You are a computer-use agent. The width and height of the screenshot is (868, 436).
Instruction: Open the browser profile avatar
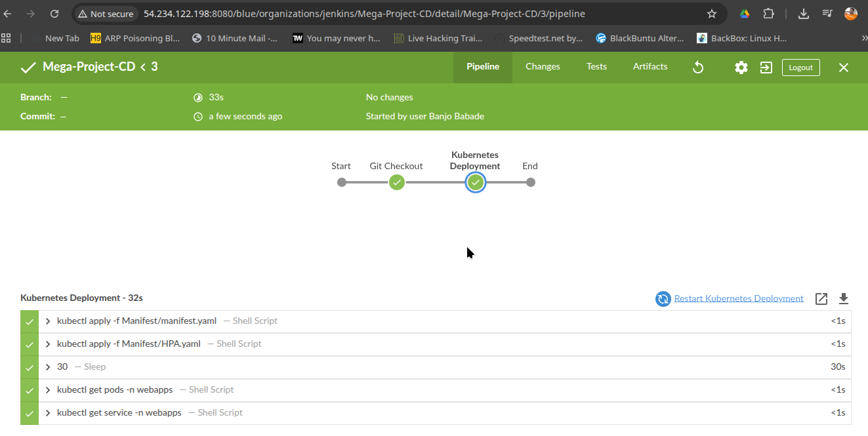(851, 14)
